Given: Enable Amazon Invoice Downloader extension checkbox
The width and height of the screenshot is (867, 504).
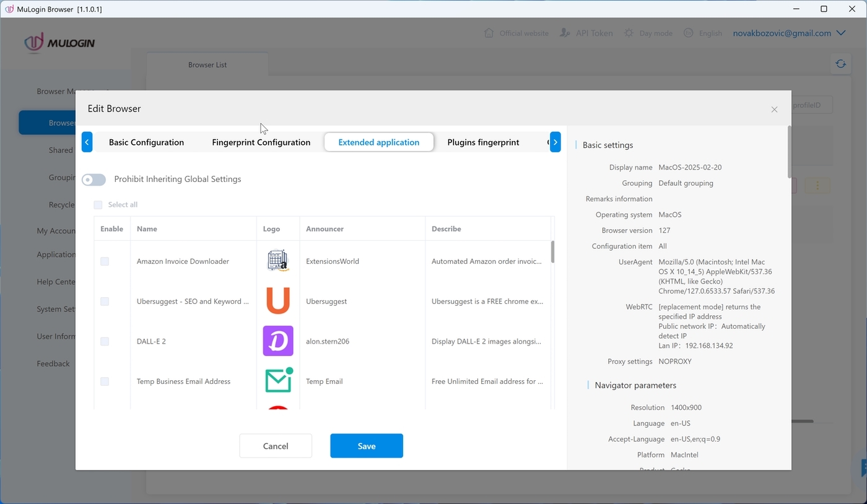Looking at the screenshot, I should (105, 261).
